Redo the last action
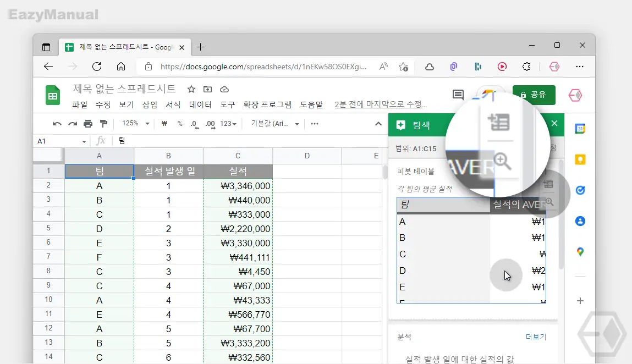632x364 pixels. (x=73, y=124)
